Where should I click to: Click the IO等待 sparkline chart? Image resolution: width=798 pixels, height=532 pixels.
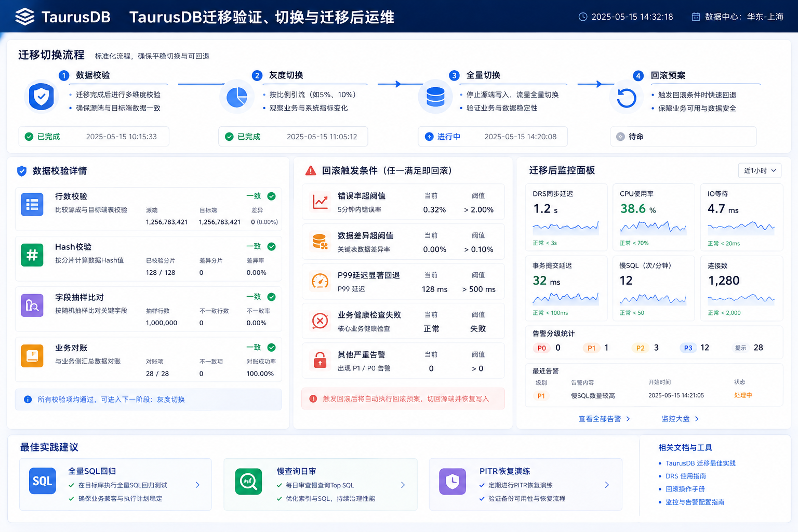[x=741, y=228]
